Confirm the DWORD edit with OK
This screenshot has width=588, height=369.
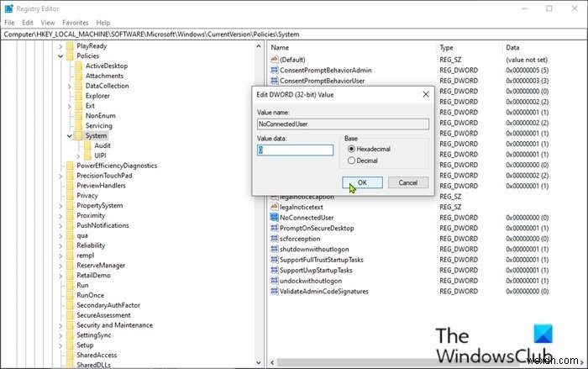click(362, 182)
